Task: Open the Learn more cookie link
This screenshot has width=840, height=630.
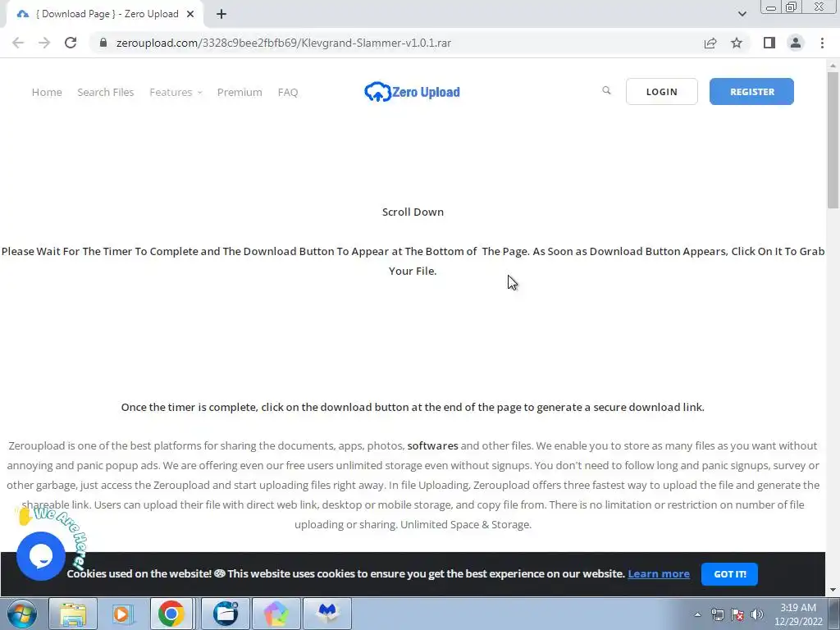Action: tap(659, 573)
